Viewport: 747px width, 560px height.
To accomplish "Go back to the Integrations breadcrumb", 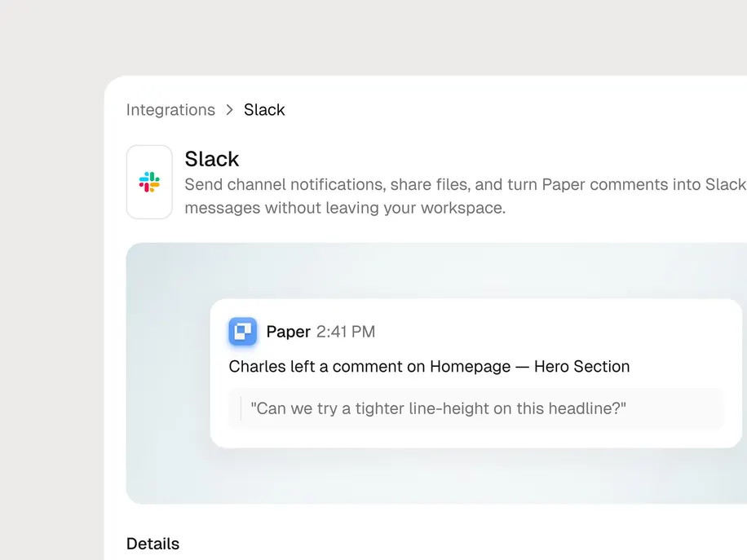I will coord(170,110).
